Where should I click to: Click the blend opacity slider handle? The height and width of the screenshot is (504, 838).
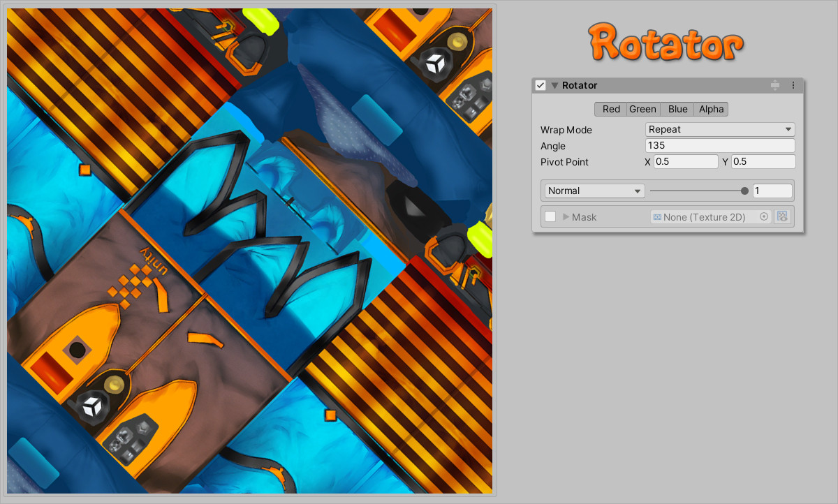pyautogui.click(x=744, y=191)
